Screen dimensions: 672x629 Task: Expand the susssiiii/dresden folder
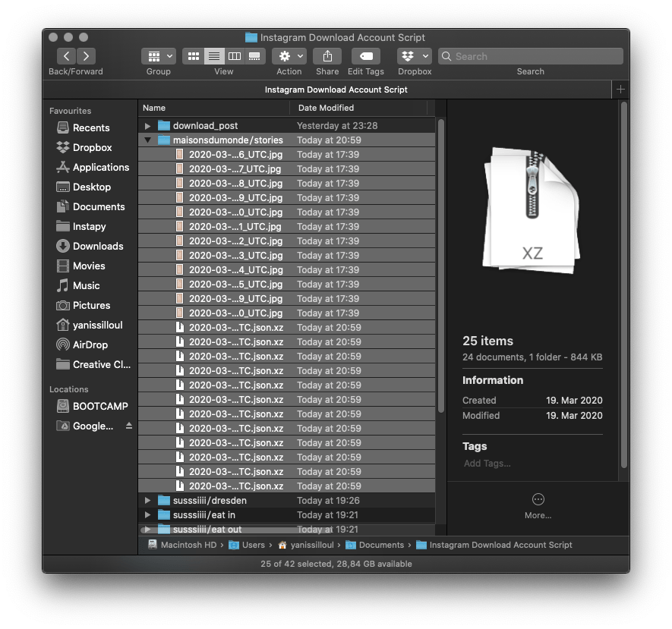click(x=147, y=500)
